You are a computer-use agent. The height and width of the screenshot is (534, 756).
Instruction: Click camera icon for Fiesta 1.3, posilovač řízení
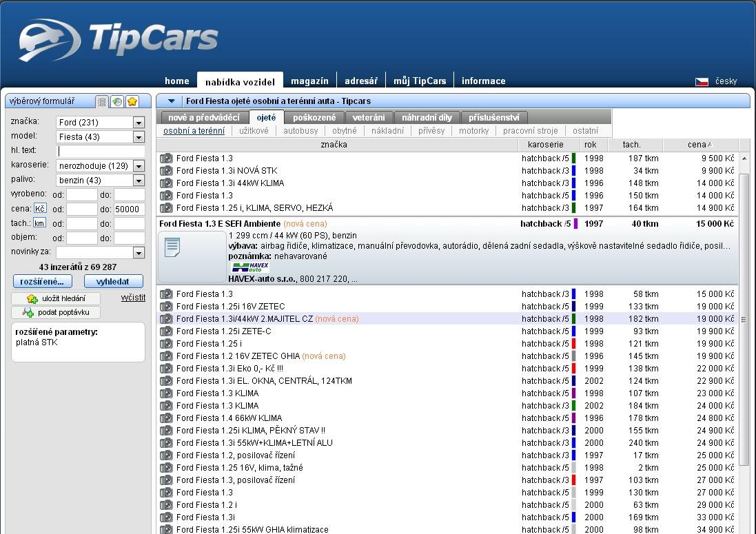[166, 480]
